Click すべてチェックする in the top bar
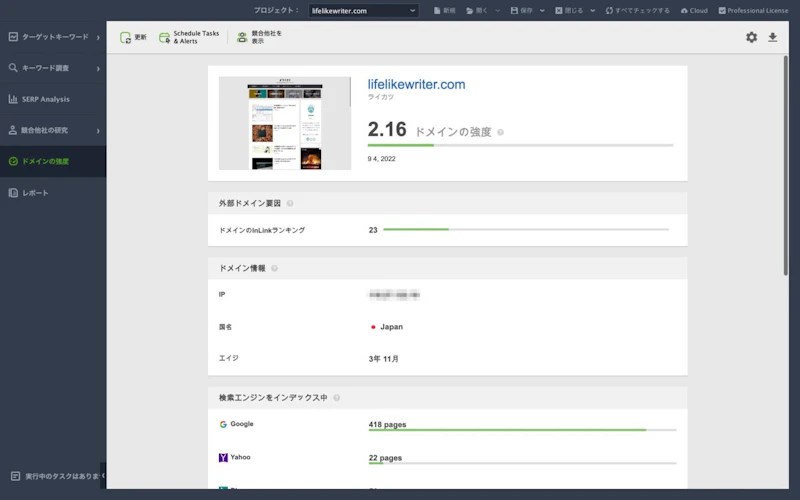 click(637, 11)
